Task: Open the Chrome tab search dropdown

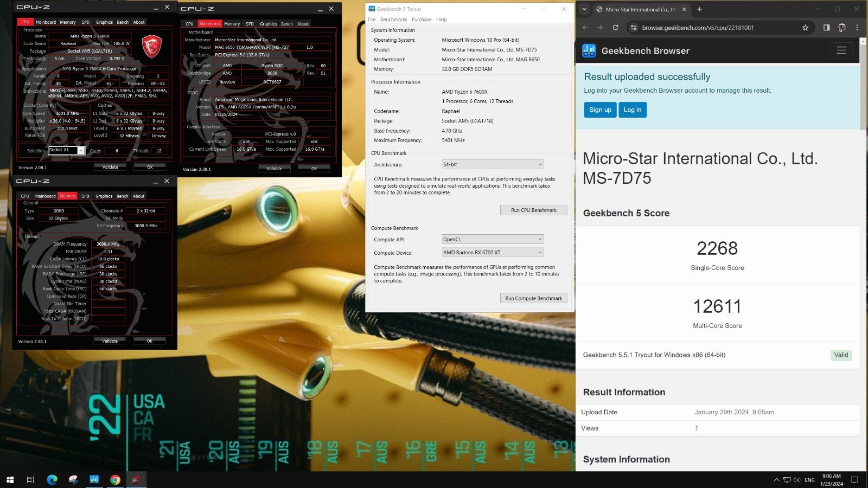Action: click(584, 9)
